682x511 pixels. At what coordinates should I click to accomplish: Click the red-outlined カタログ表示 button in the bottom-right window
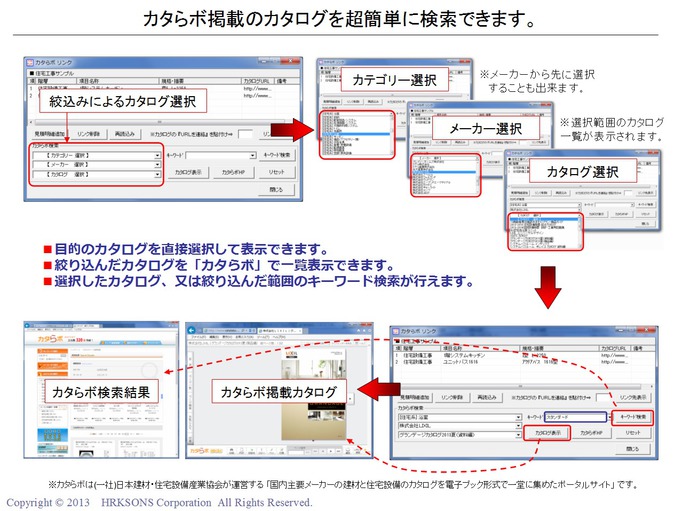(547, 433)
